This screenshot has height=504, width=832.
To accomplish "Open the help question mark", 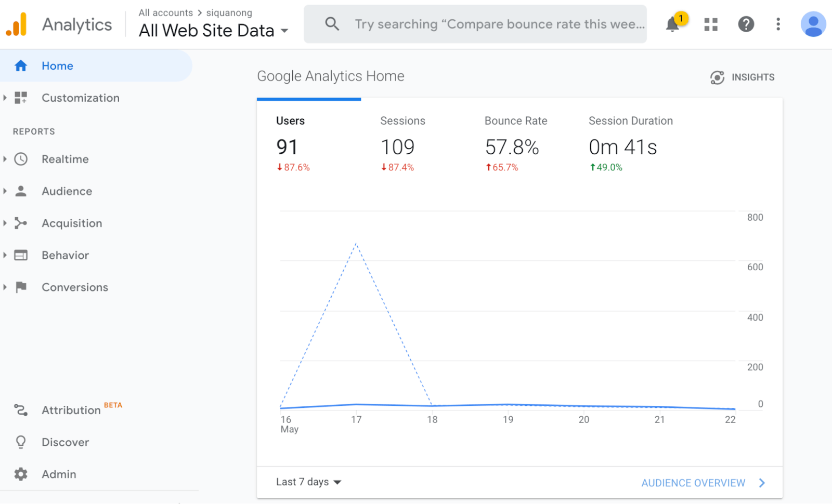I will (746, 24).
